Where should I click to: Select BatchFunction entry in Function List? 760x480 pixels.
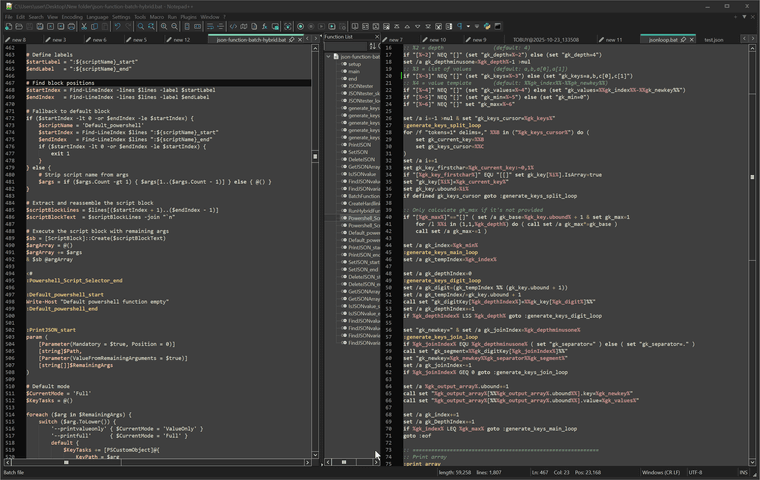click(x=364, y=196)
